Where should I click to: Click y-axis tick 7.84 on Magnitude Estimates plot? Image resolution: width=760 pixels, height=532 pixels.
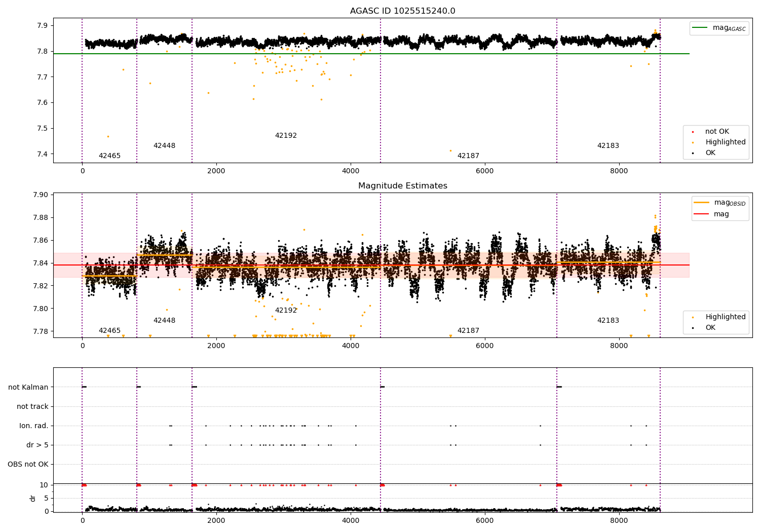[x=41, y=263]
